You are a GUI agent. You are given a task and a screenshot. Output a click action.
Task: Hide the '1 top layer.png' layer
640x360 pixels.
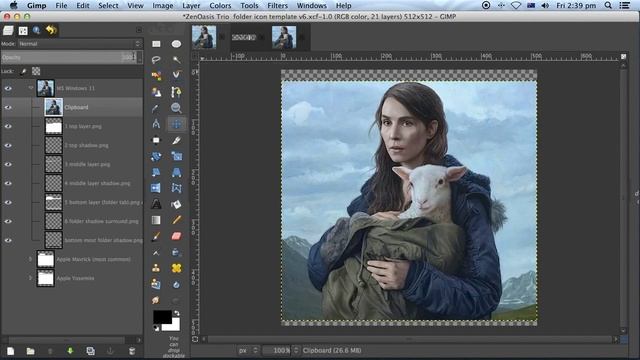coord(8,126)
